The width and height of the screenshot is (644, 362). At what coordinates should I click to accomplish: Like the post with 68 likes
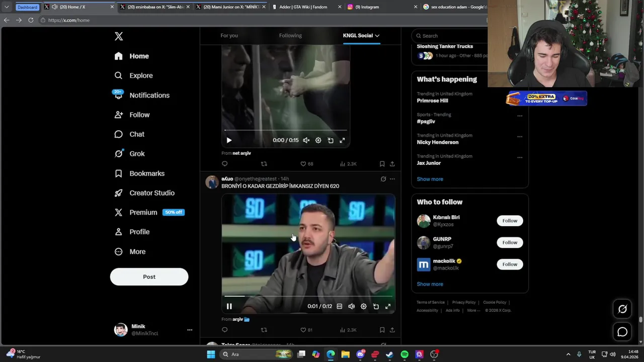306,164
